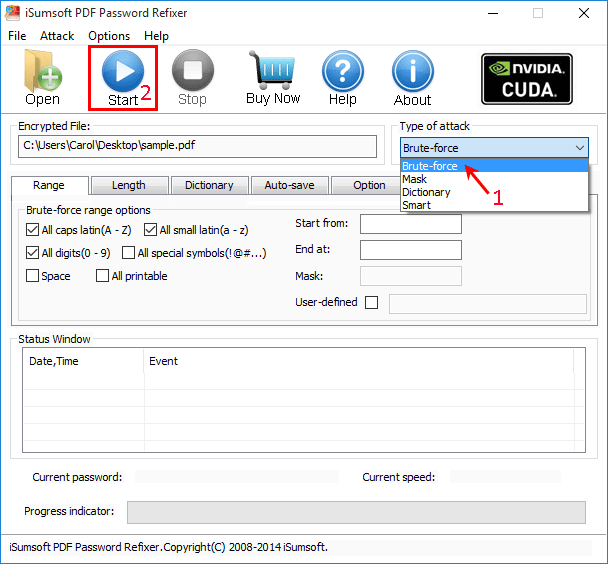Click the Event column header
The height and width of the screenshot is (564, 608).
(x=359, y=361)
